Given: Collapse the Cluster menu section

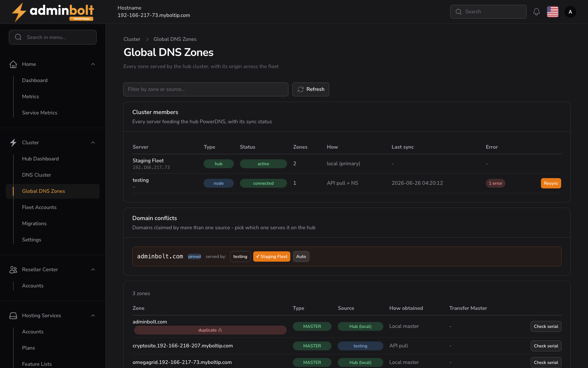Looking at the screenshot, I should pos(93,142).
